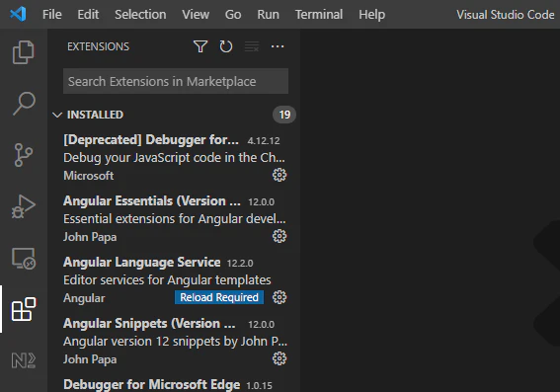Refresh the extensions list

[x=226, y=46]
